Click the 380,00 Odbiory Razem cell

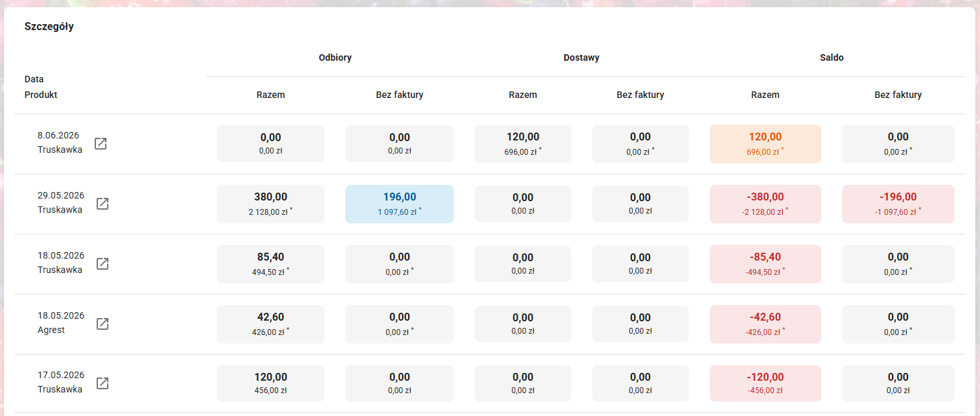tap(270, 204)
